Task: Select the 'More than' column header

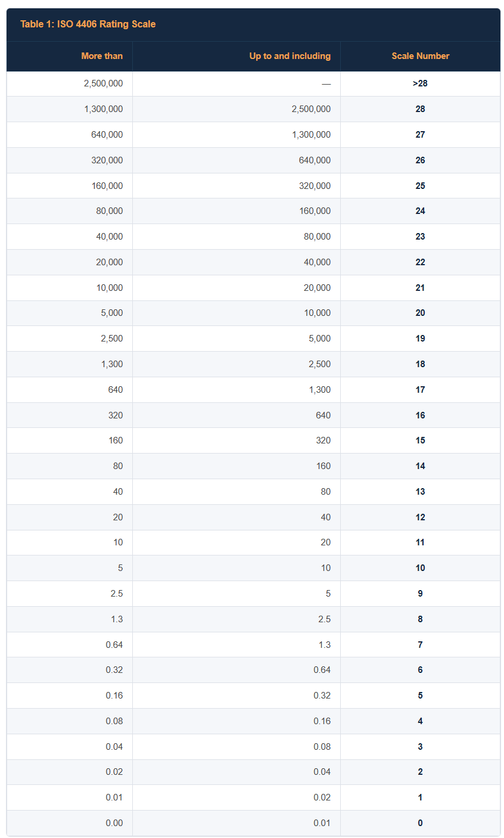Action: pos(102,56)
